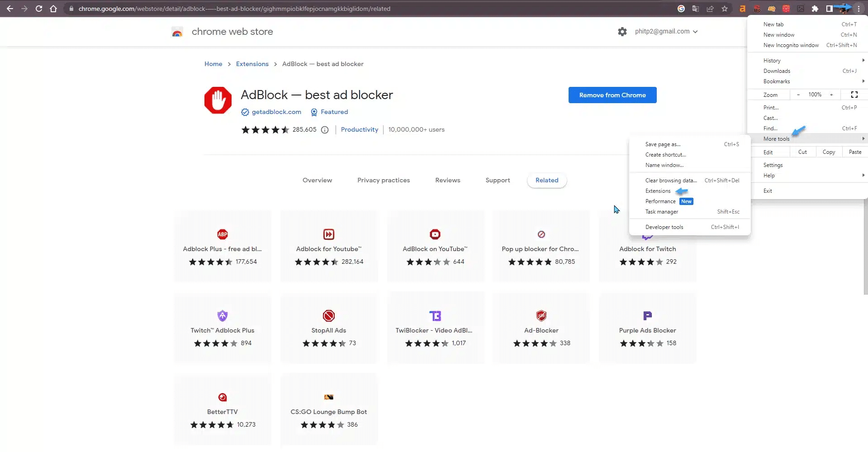Image resolution: width=868 pixels, height=452 pixels.
Task: Choose Extensions in the More tools submenu
Action: (x=690, y=191)
